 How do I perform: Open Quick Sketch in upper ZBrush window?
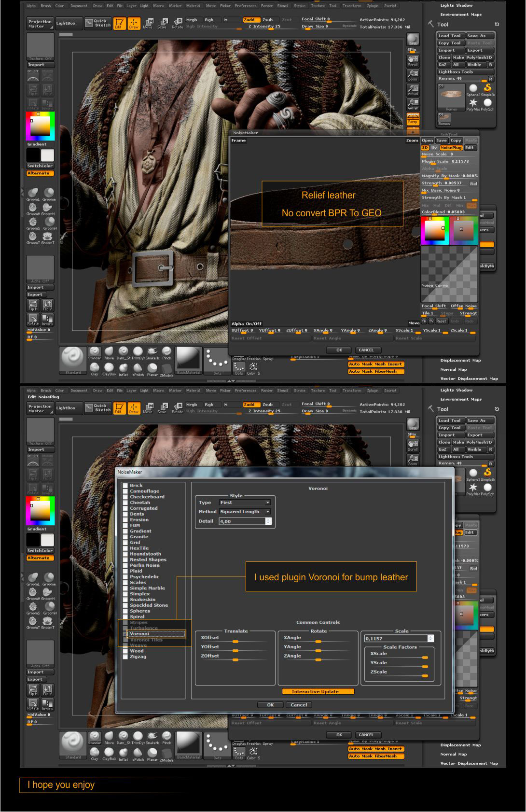click(x=97, y=23)
